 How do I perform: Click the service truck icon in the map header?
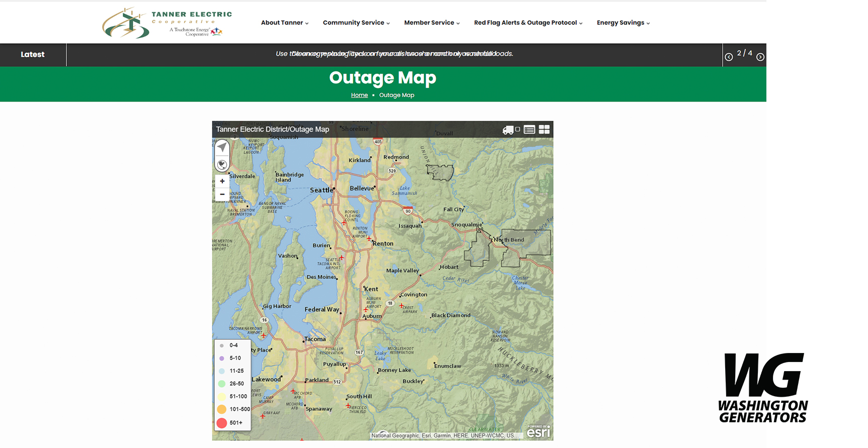click(x=508, y=130)
